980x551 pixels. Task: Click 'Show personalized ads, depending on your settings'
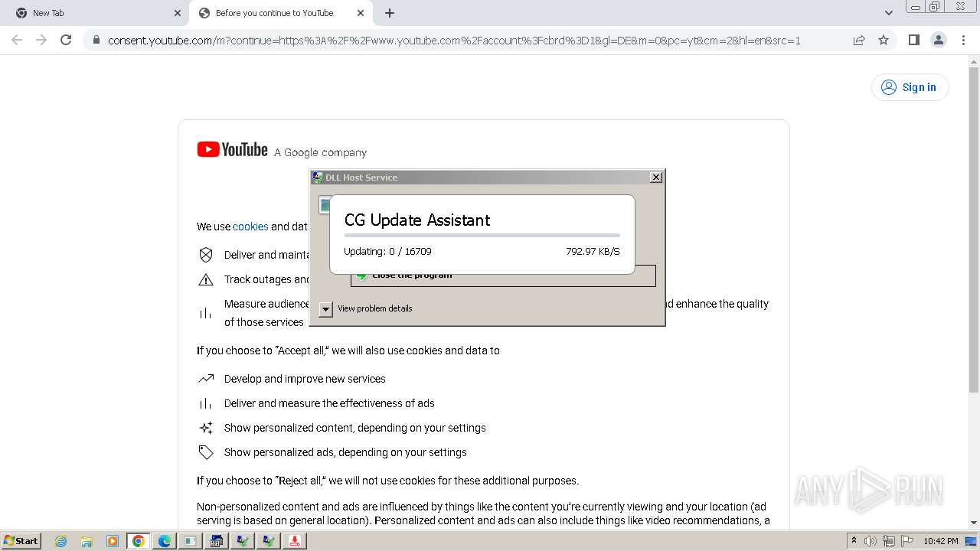point(345,452)
